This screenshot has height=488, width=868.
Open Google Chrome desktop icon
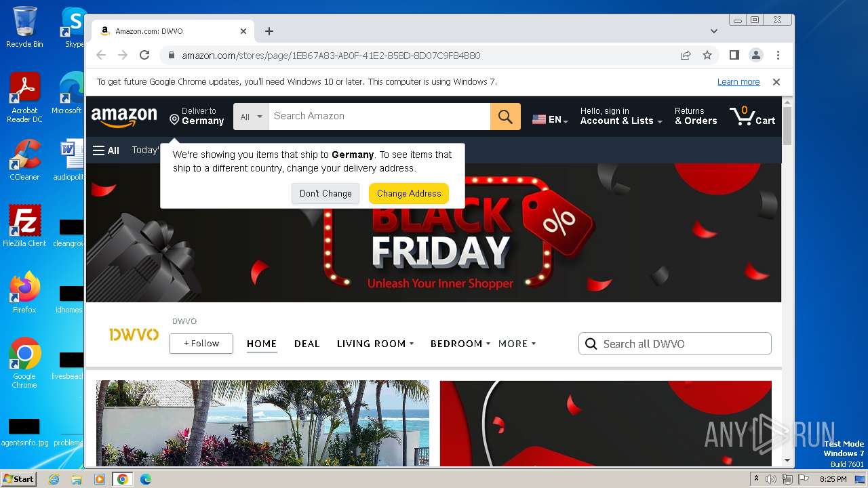pyautogui.click(x=24, y=363)
